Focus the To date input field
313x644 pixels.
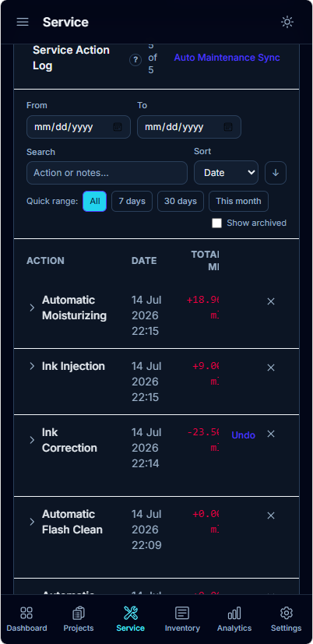pos(189,127)
